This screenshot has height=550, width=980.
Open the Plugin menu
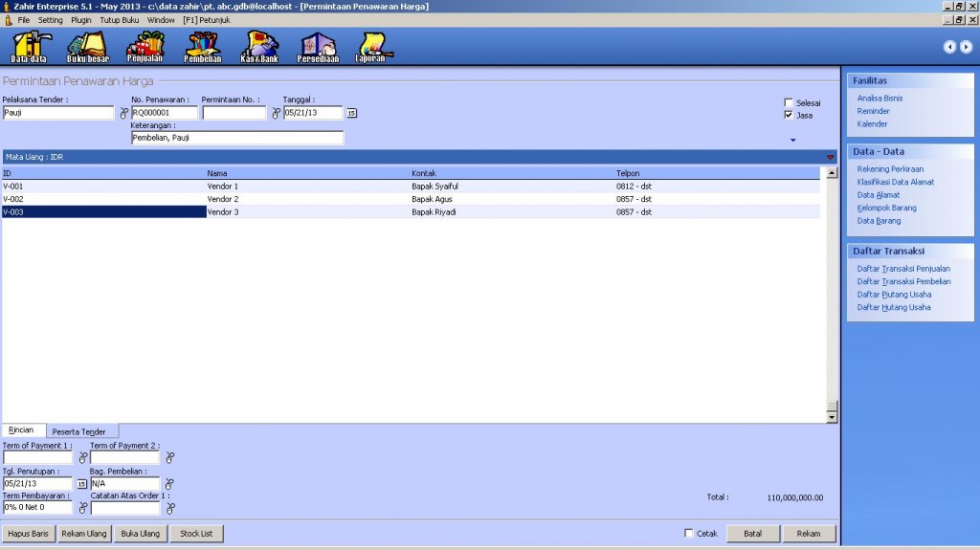point(81,20)
